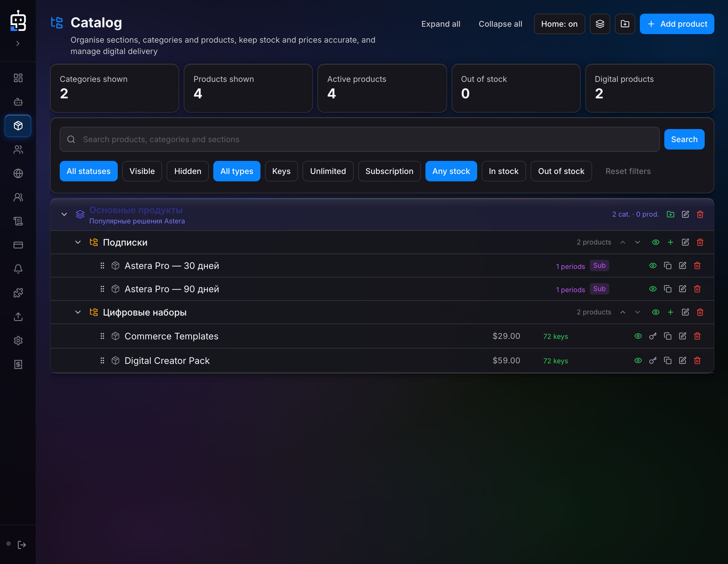This screenshot has height=564, width=728.
Task: Move Цифровые наборы category up
Action: coord(622,312)
